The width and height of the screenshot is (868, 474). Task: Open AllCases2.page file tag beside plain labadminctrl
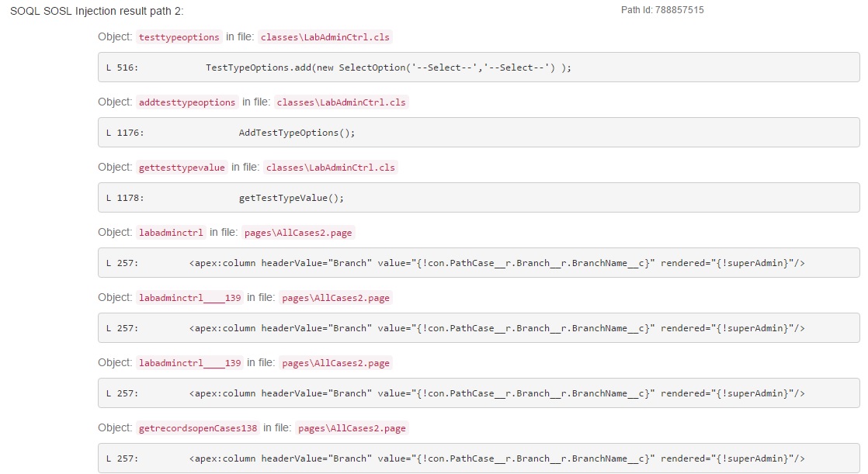299,233
